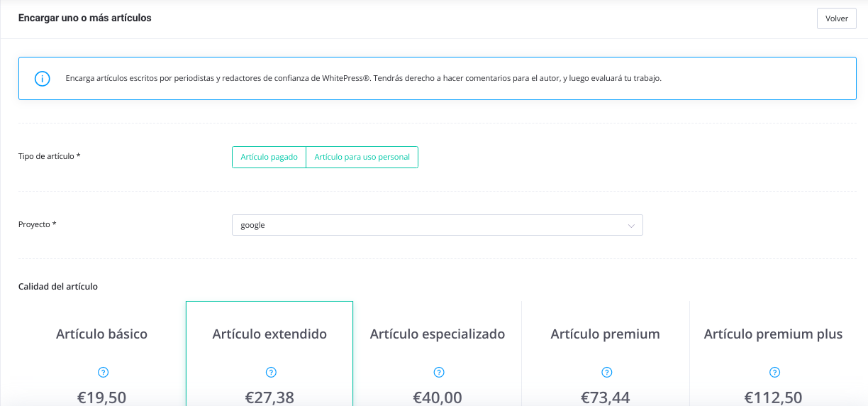Click the notice text about WhitePress journalists
This screenshot has height=406, width=868.
coord(363,78)
